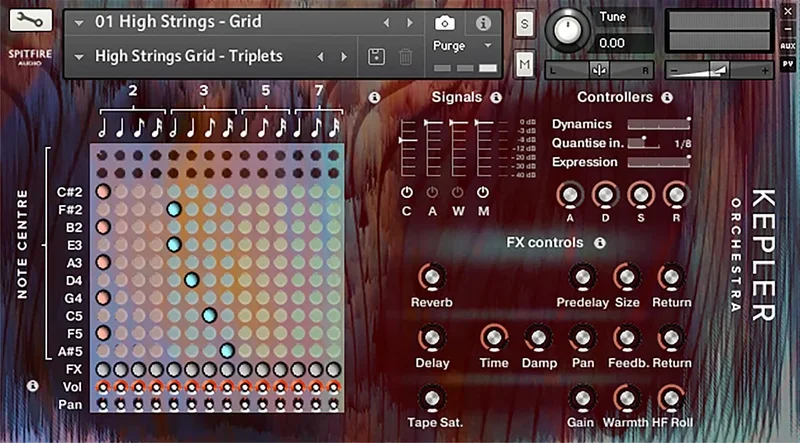Click the Tape Sat. knob
The width and height of the screenshot is (800, 443).
432,398
